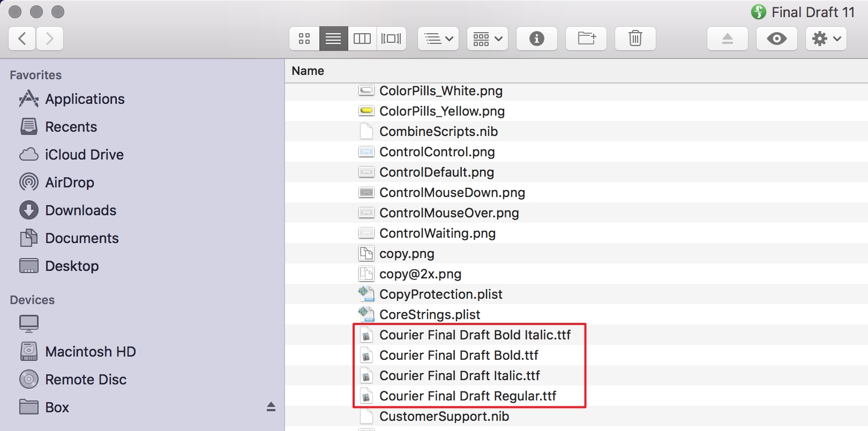Select Remote Disc in the sidebar

coord(86,380)
